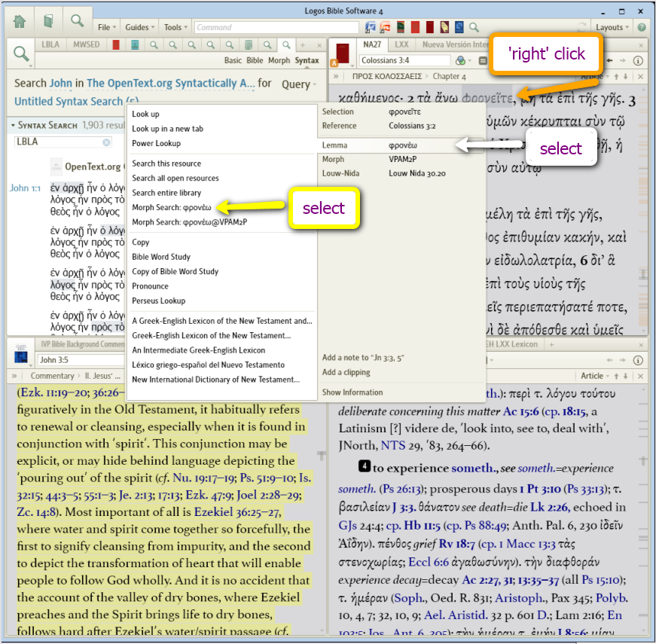The image size is (656, 644).
Task: Click the parallel resources icon in NA27
Action: [483, 61]
